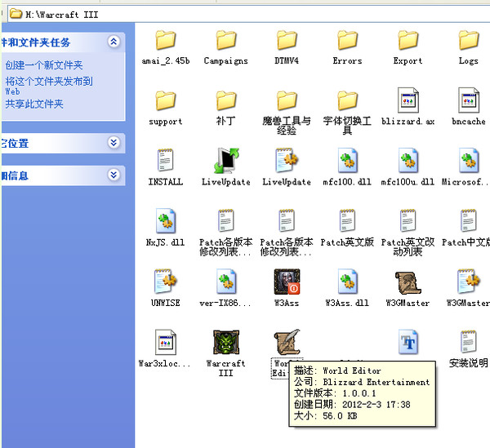Viewport: 490px width, 448px height.
Task: Select the LiveUpdate monitor application icon
Action: (x=226, y=161)
